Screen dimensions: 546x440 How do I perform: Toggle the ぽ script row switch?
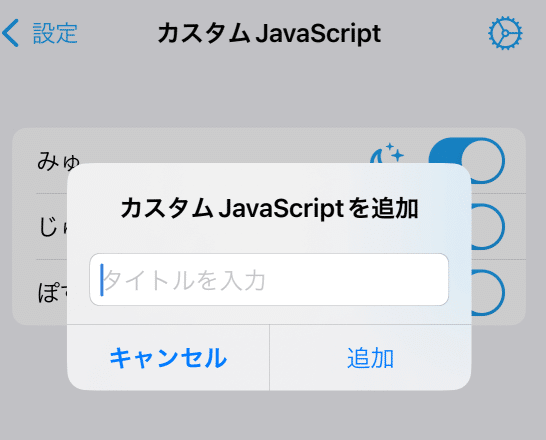pyautogui.click(x=488, y=293)
